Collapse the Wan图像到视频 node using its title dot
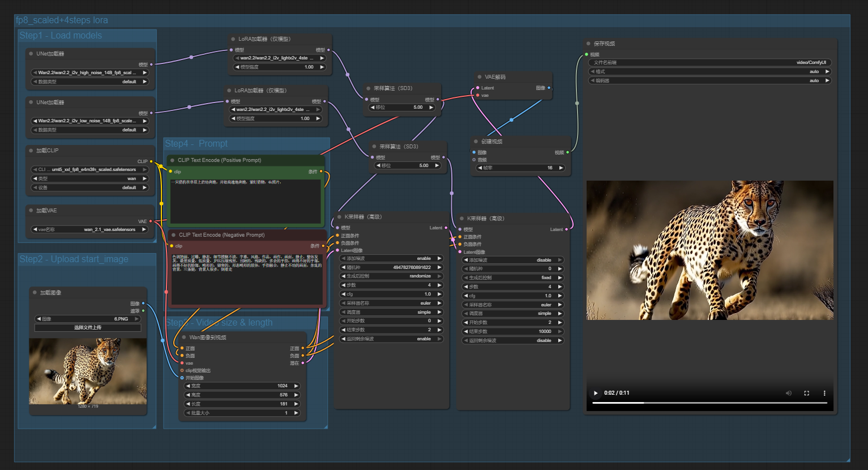This screenshot has width=868, height=470. (x=184, y=337)
